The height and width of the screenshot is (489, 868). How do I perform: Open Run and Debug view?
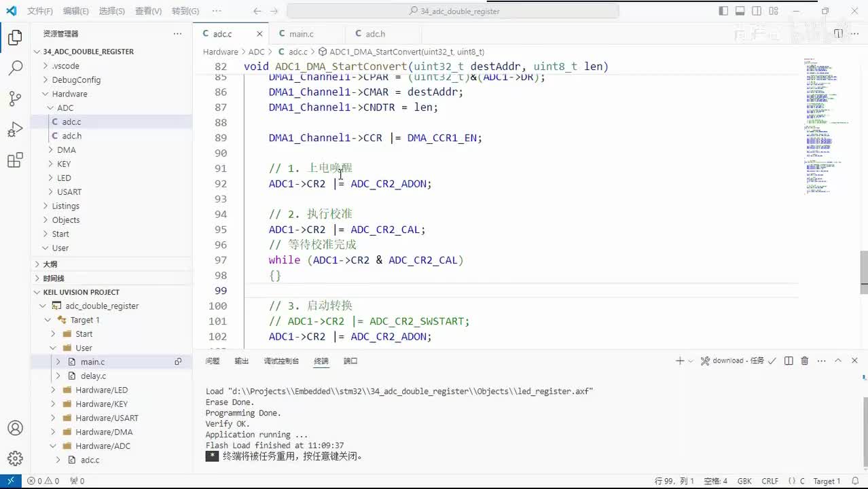15,130
